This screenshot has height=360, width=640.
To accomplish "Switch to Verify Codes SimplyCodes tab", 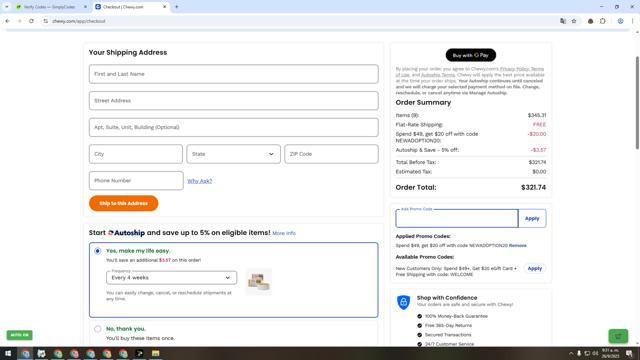I will 49,7.
